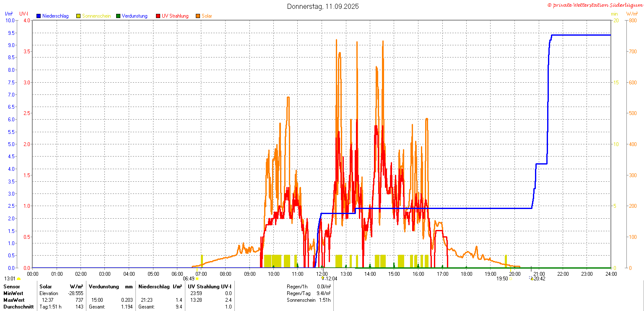Click the sunrise icon beside 06:49
The height and width of the screenshot is (311, 644).
point(197,279)
